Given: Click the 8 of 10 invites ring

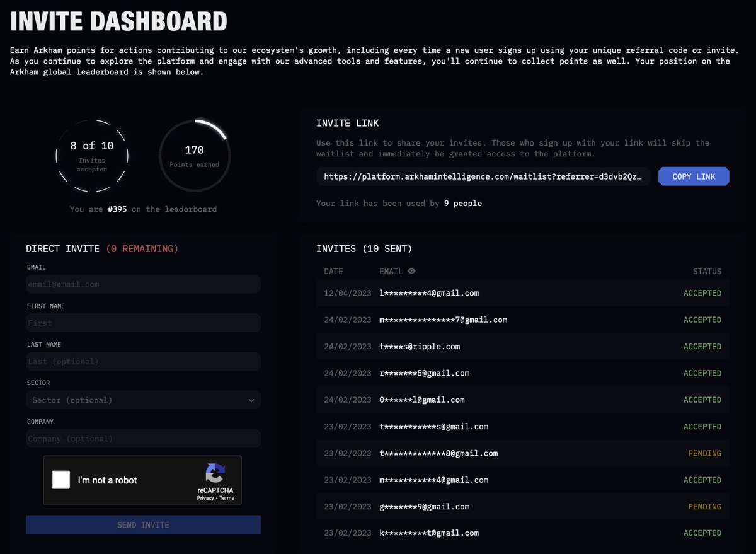Looking at the screenshot, I should click(92, 155).
